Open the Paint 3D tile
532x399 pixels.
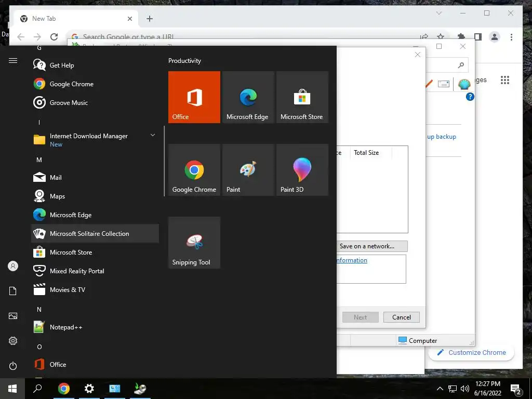302,170
